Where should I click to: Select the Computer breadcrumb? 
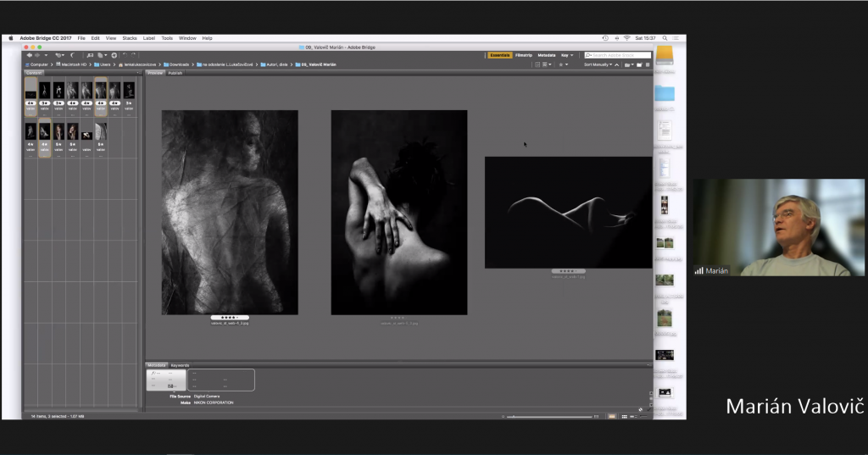pyautogui.click(x=36, y=64)
